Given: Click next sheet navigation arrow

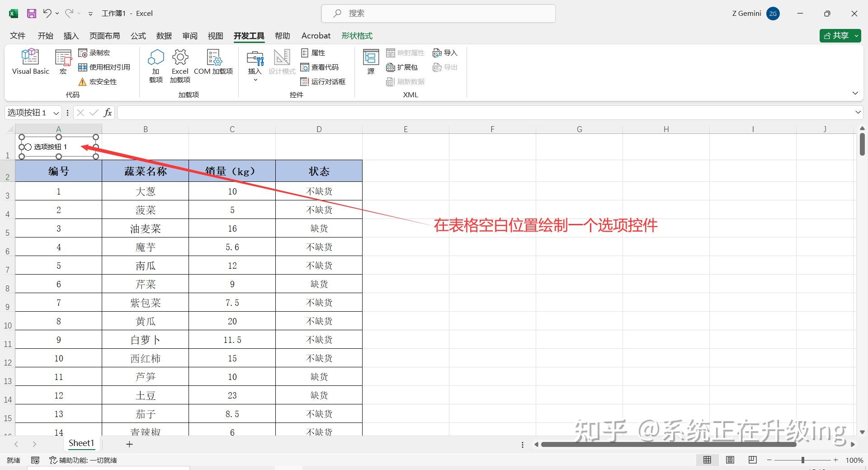Looking at the screenshot, I should [x=34, y=444].
